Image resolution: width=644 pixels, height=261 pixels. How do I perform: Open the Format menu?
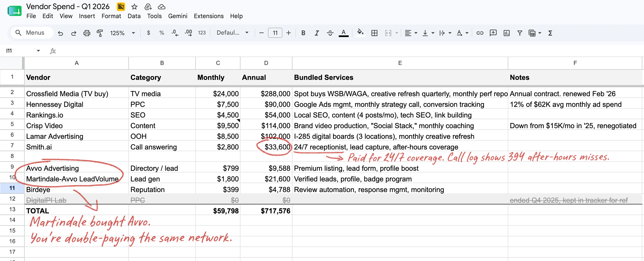(111, 16)
